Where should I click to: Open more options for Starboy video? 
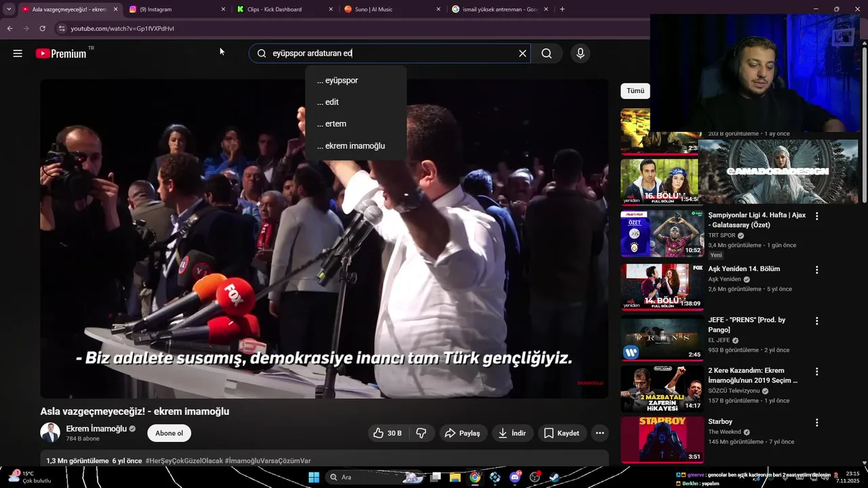[x=816, y=422]
